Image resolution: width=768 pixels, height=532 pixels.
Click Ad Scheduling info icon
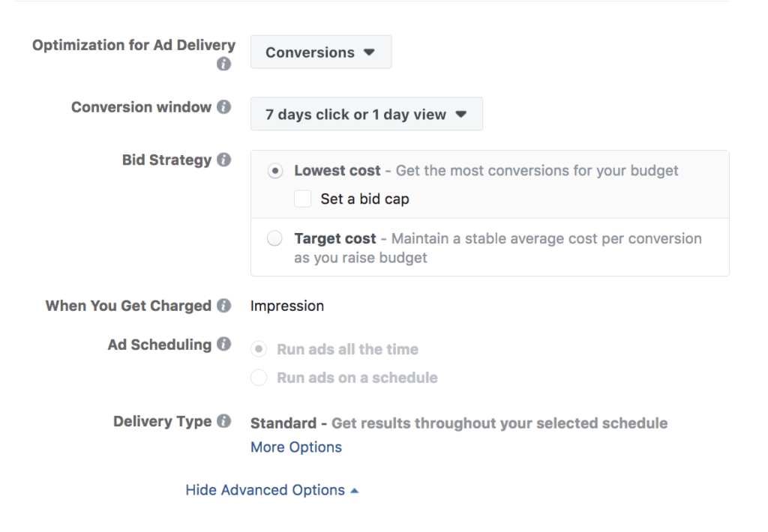[223, 345]
